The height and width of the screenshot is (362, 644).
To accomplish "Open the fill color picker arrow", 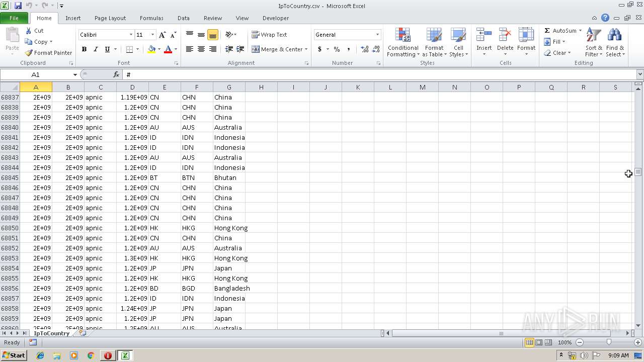I will tap(159, 49).
